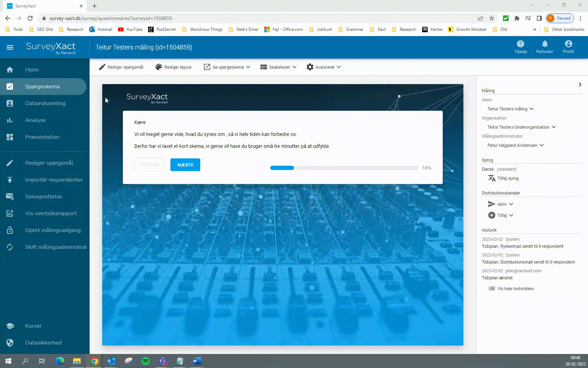This screenshot has height=368, width=588.
Task: Show more bookmarks via the chevron overflow
Action: 535,29
